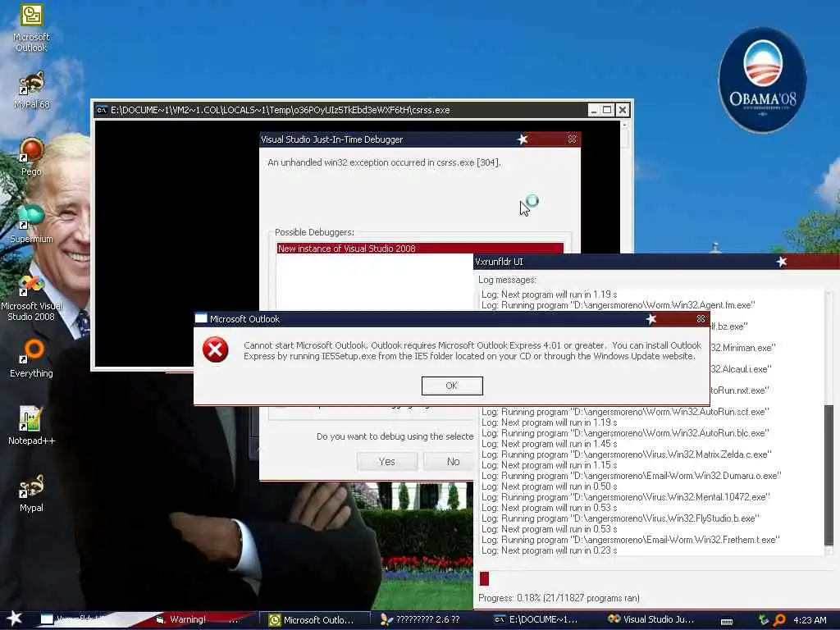The height and width of the screenshot is (630, 840).
Task: Close the Microsoft Outlook error dialog
Action: point(701,319)
